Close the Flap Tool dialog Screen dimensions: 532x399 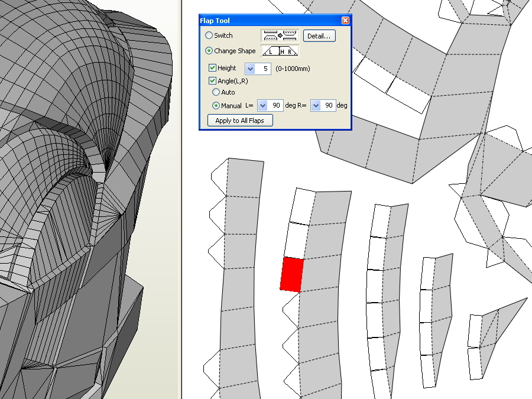345,21
